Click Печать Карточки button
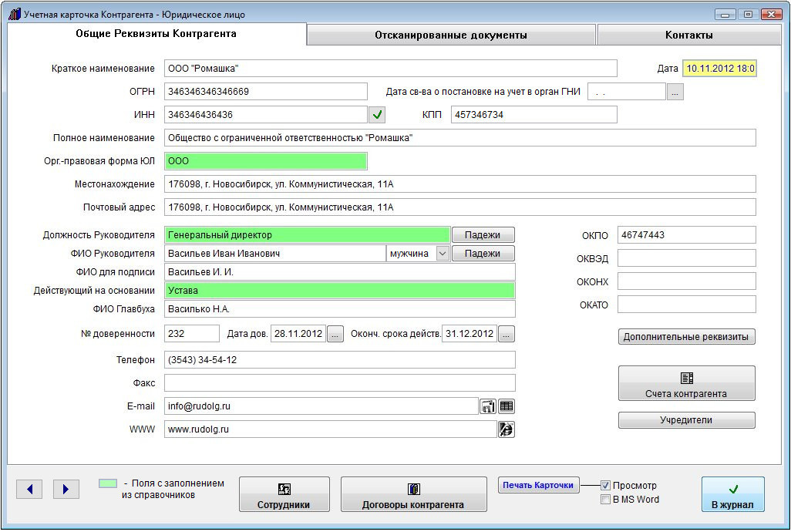 (x=538, y=485)
